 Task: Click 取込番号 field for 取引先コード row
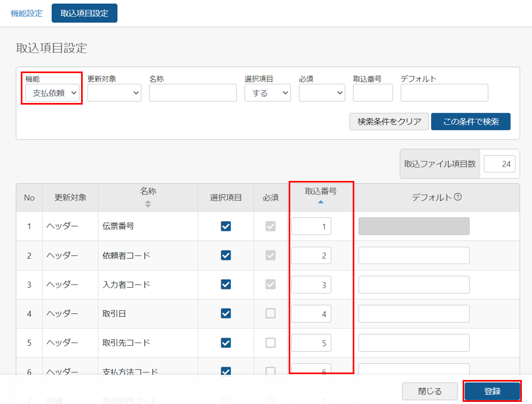click(x=311, y=343)
